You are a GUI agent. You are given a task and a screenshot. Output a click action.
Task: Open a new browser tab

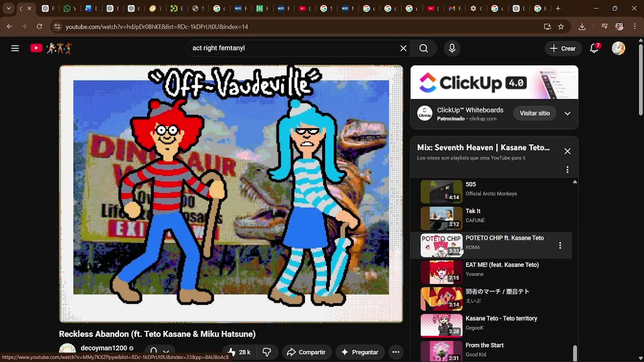(x=558, y=9)
